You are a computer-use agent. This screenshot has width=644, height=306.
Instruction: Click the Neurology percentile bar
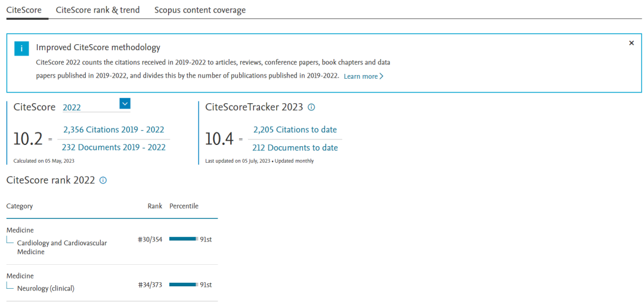(x=184, y=285)
